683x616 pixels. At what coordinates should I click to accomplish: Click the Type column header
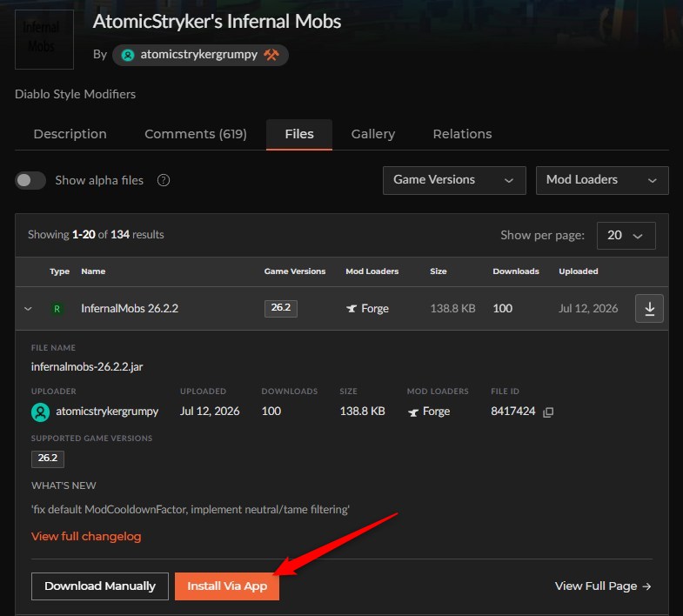coord(59,271)
